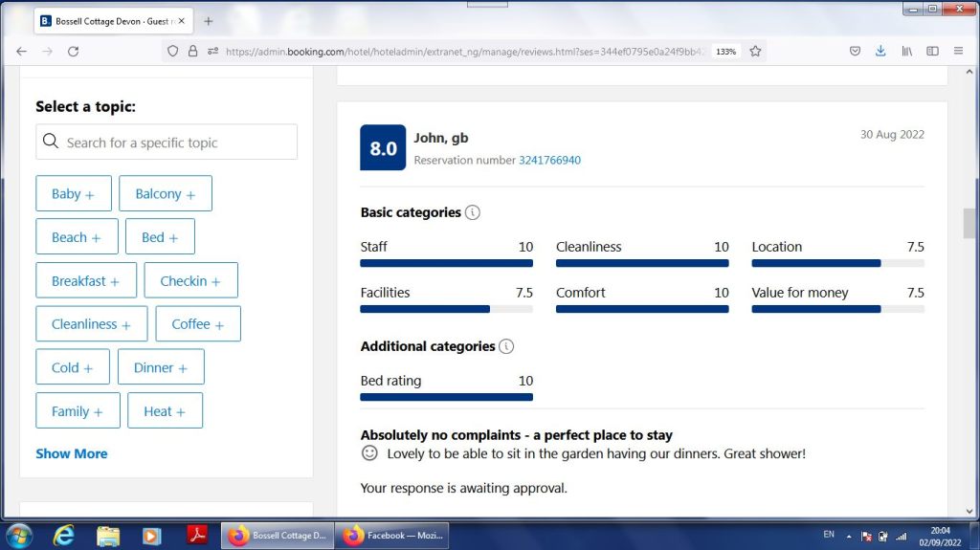Screen dimensions: 980x550
Task: Toggle the Firefox sidebar view
Action: pyautogui.click(x=932, y=52)
